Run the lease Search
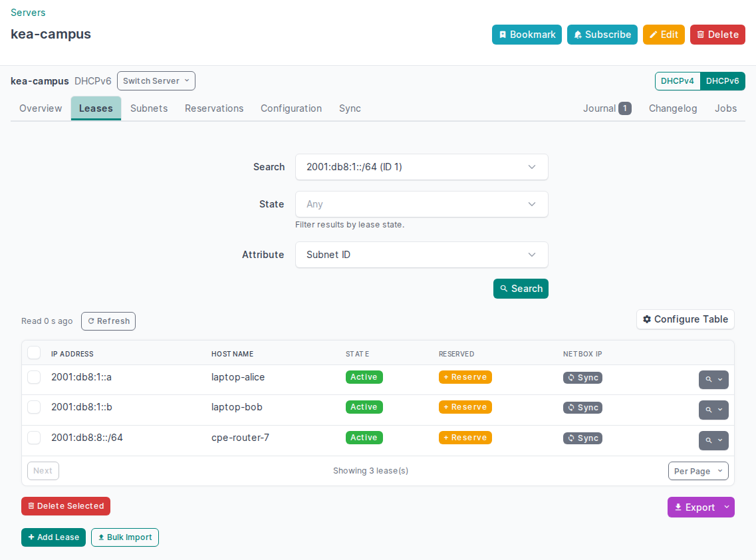 (x=521, y=289)
